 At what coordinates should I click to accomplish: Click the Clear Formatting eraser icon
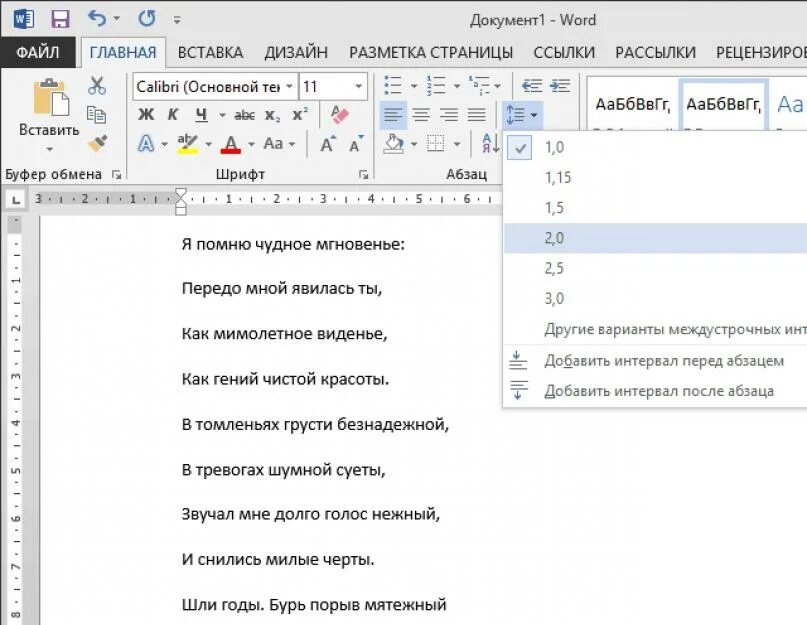[x=340, y=114]
